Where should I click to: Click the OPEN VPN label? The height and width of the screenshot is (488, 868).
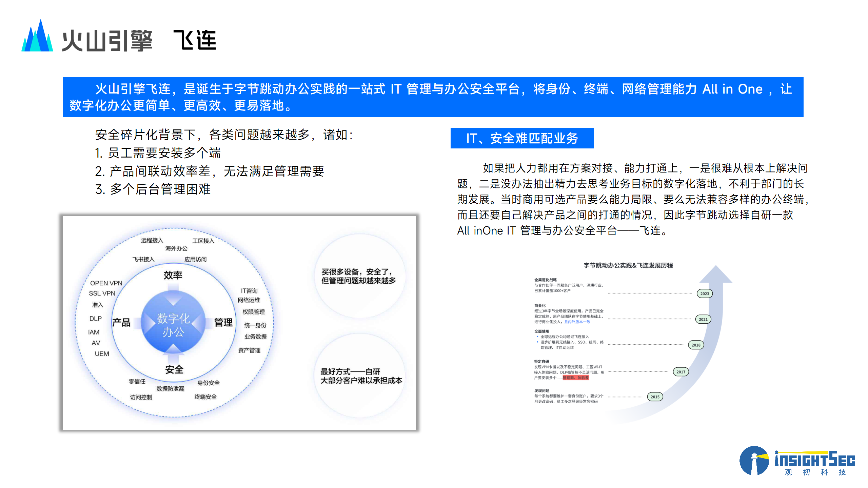click(106, 283)
